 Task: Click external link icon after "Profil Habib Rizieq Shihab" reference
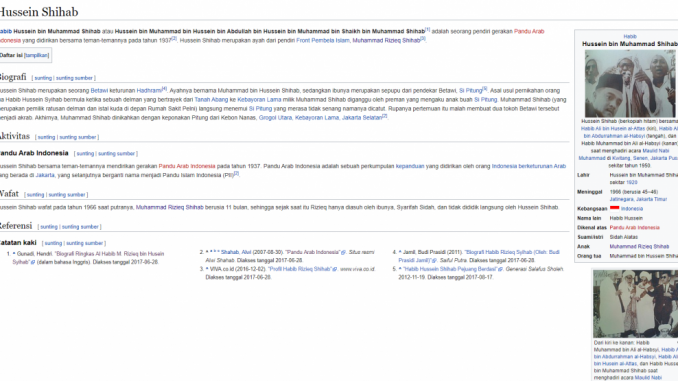pos(334,269)
